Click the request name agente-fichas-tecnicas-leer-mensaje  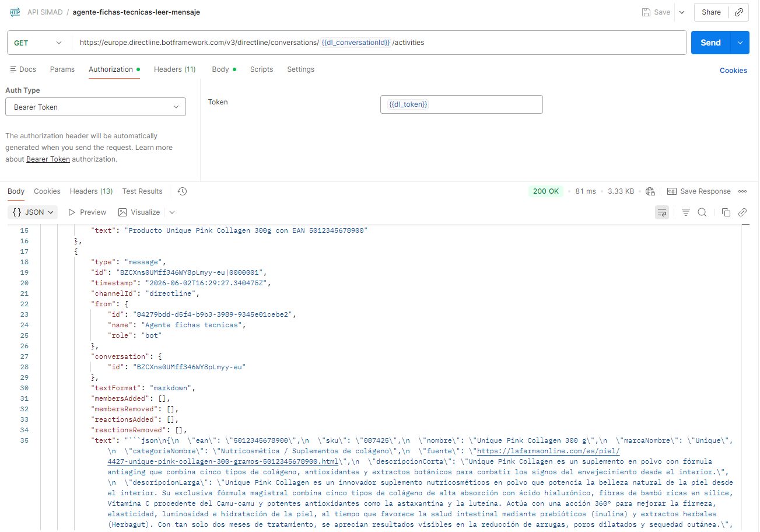[136, 12]
